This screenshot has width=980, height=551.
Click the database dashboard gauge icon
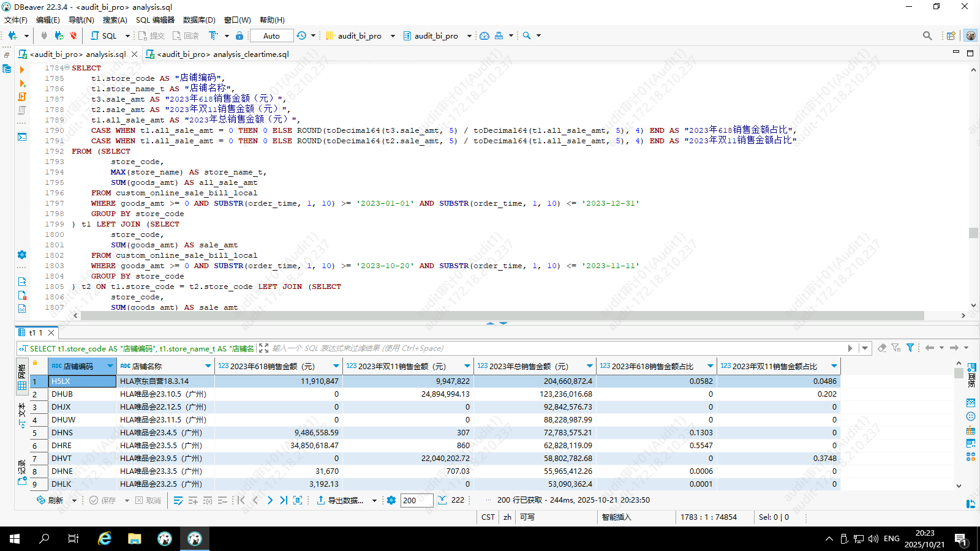point(484,36)
